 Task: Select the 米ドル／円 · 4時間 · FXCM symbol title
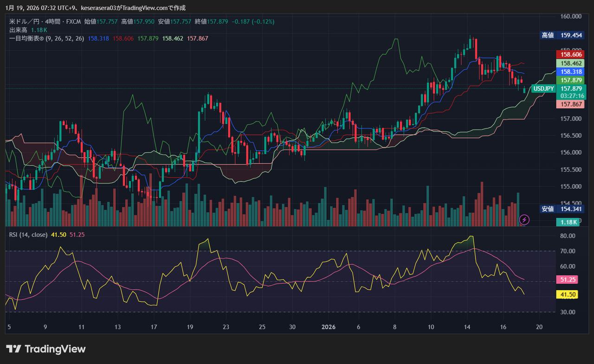tap(45, 22)
